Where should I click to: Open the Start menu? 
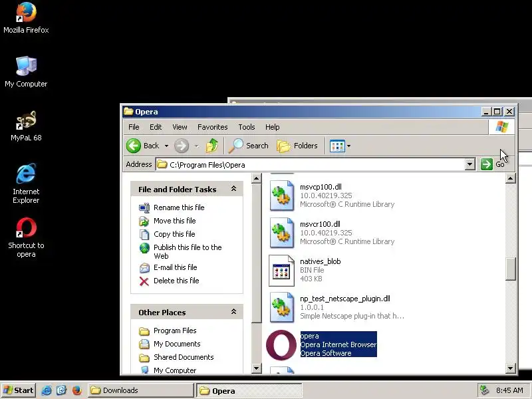coord(18,390)
